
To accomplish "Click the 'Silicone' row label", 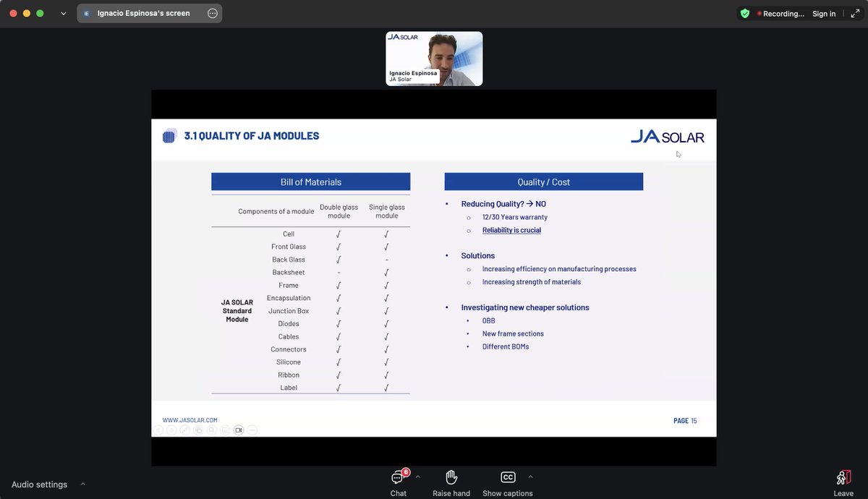I will click(x=289, y=362).
